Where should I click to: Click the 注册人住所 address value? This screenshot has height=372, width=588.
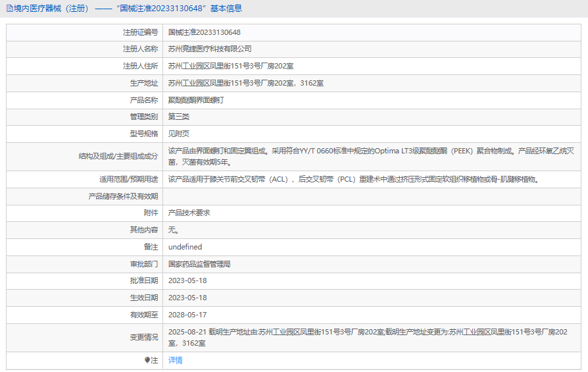pyautogui.click(x=230, y=66)
